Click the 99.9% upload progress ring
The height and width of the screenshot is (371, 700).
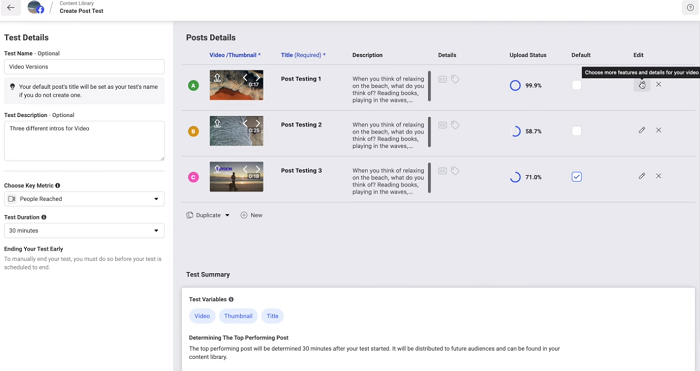click(x=515, y=85)
